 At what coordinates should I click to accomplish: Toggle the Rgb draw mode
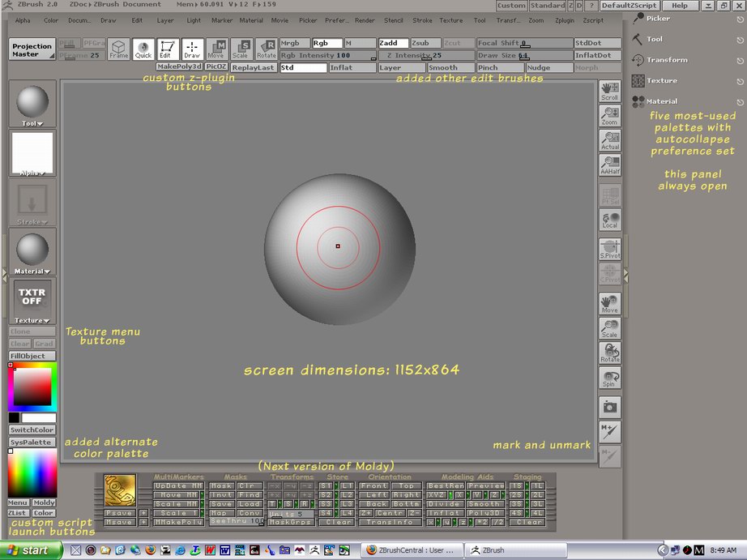tap(327, 43)
